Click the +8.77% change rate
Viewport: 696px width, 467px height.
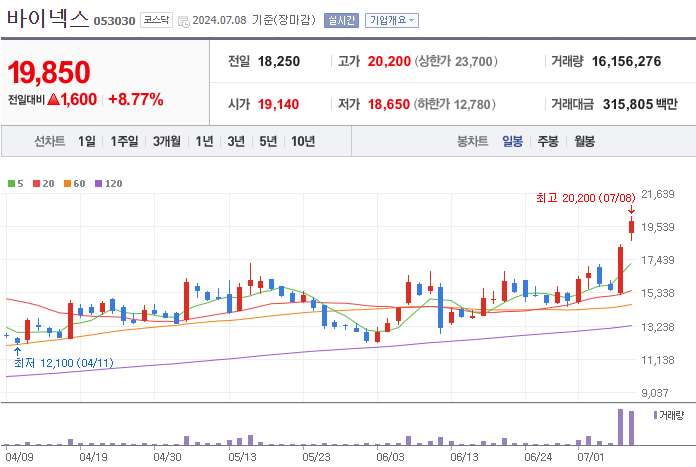coord(135,99)
